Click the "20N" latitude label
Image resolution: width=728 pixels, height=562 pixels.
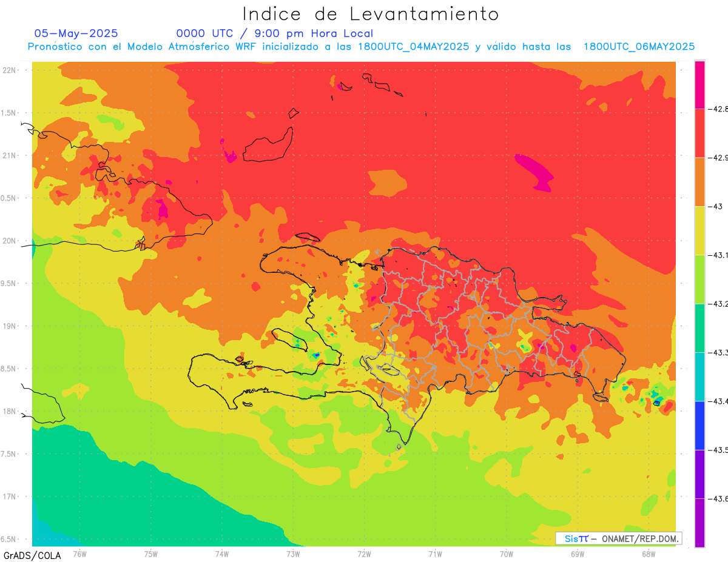(9, 241)
